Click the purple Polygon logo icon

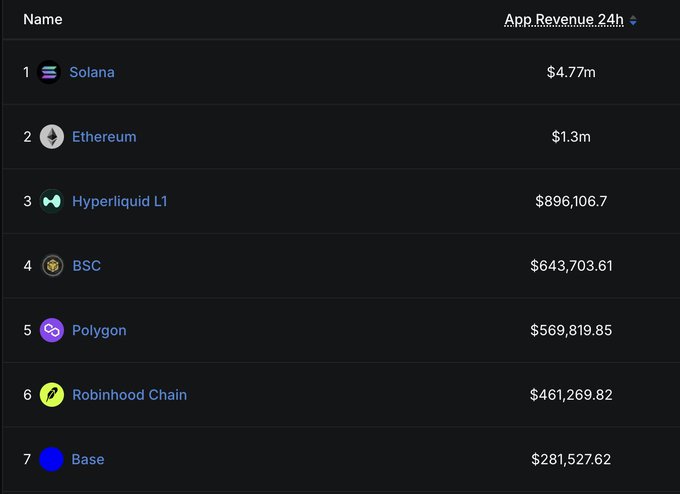pos(52,330)
